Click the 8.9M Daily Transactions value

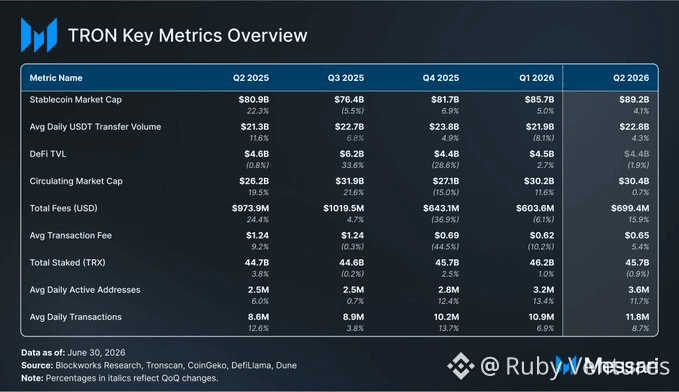coord(353,317)
